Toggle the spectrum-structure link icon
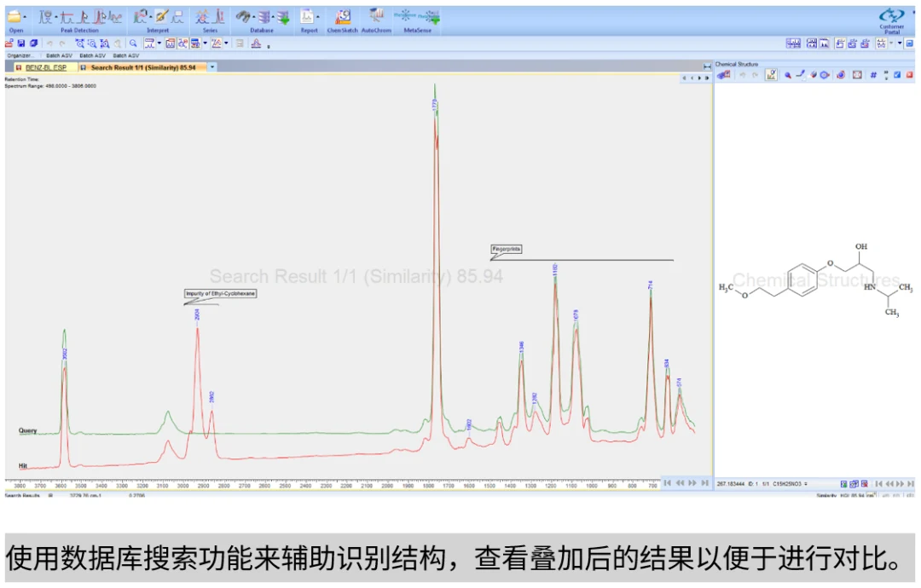 [x=771, y=74]
